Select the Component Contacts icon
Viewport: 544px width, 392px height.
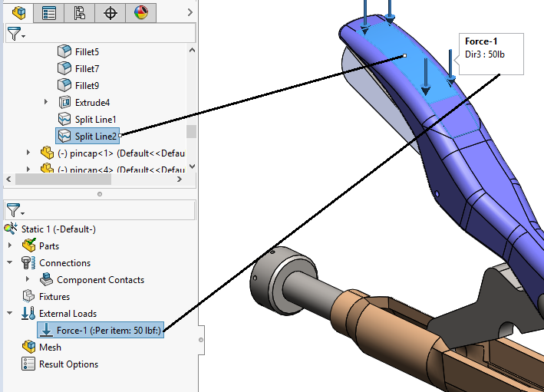[46, 279]
